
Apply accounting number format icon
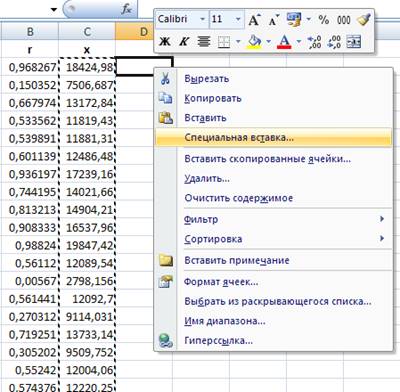(293, 20)
